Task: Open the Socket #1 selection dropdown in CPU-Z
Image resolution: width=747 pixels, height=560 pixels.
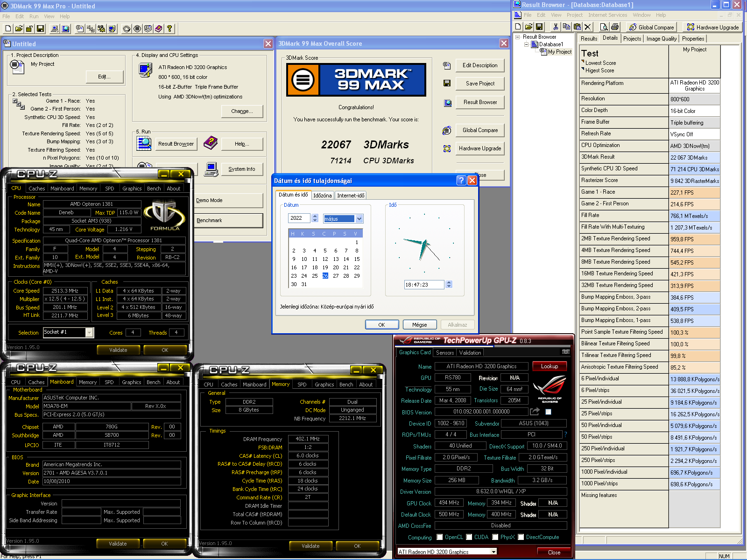Action: click(x=89, y=332)
